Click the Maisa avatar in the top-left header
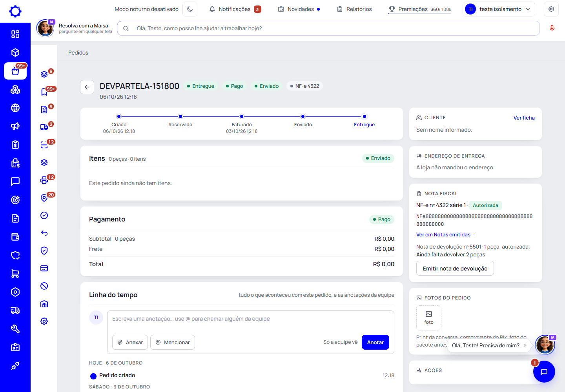 point(45,28)
